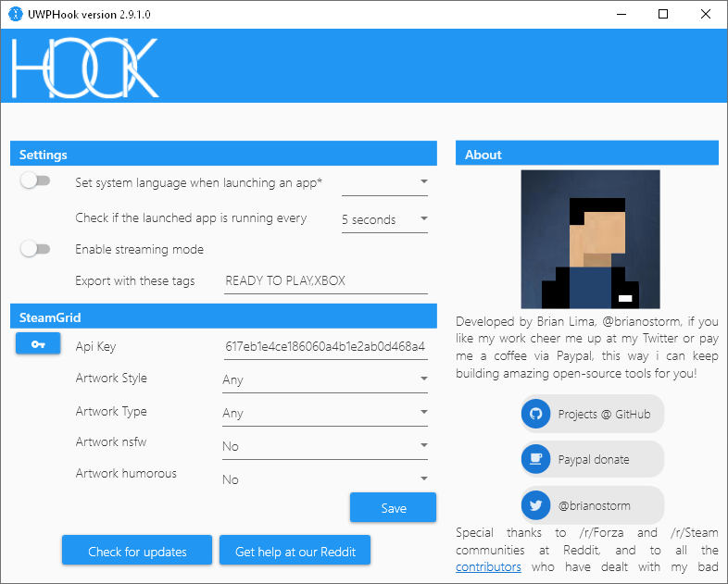The width and height of the screenshot is (728, 584).
Task: Click the Api Key input field
Action: point(325,346)
